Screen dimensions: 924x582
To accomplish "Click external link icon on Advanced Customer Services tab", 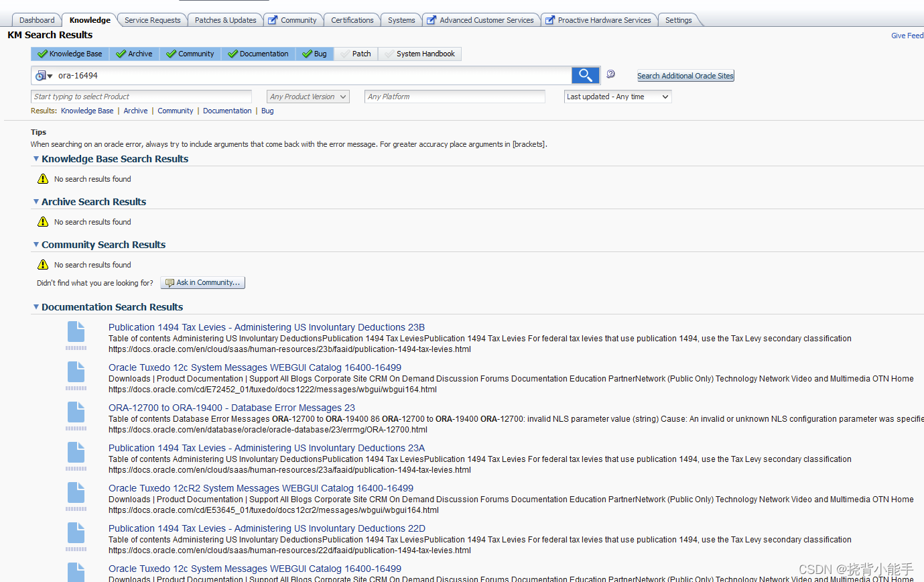I will pos(432,20).
